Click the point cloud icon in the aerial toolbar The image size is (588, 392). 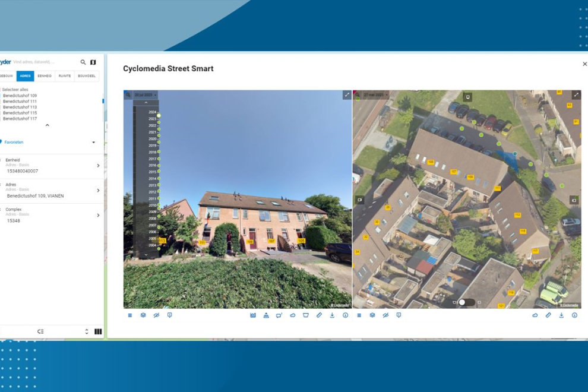[535, 315]
